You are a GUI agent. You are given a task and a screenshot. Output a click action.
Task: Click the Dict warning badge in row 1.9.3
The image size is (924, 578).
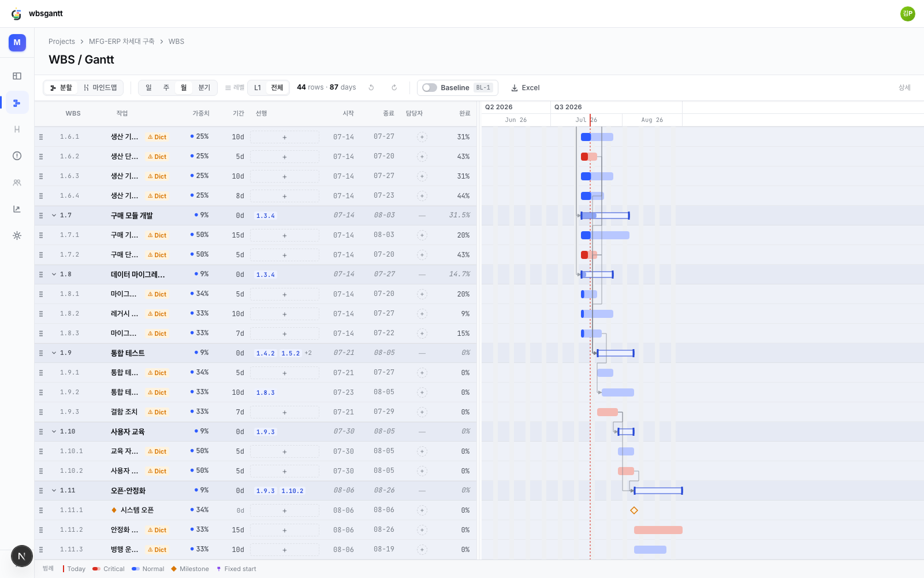pyautogui.click(x=157, y=412)
